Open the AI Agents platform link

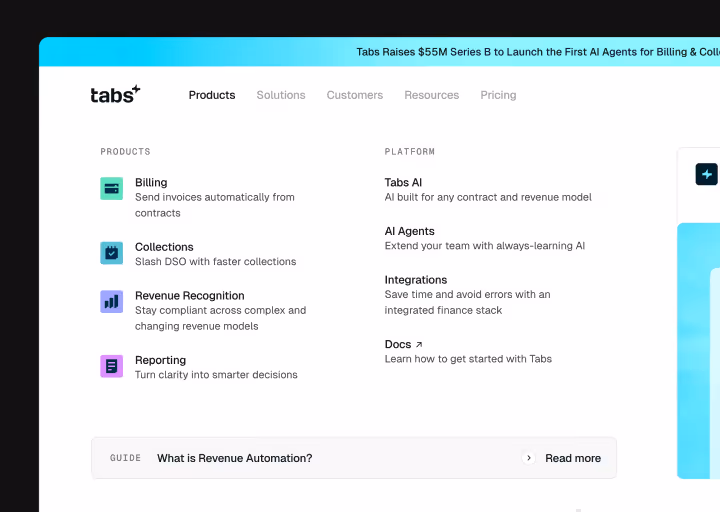410,231
